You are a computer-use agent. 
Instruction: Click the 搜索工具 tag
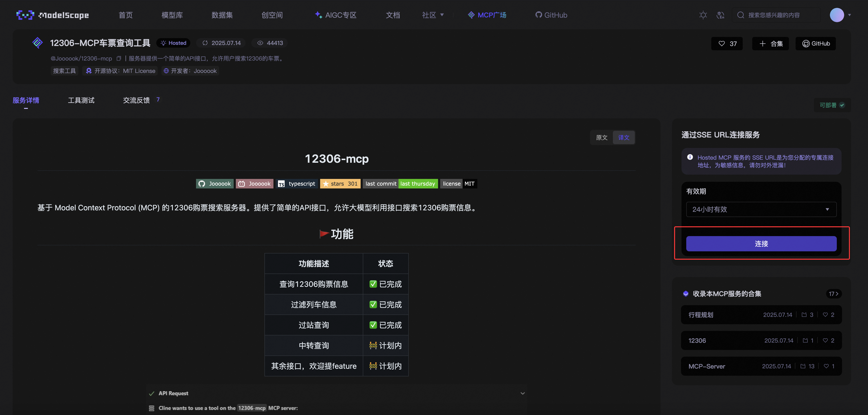click(x=64, y=71)
